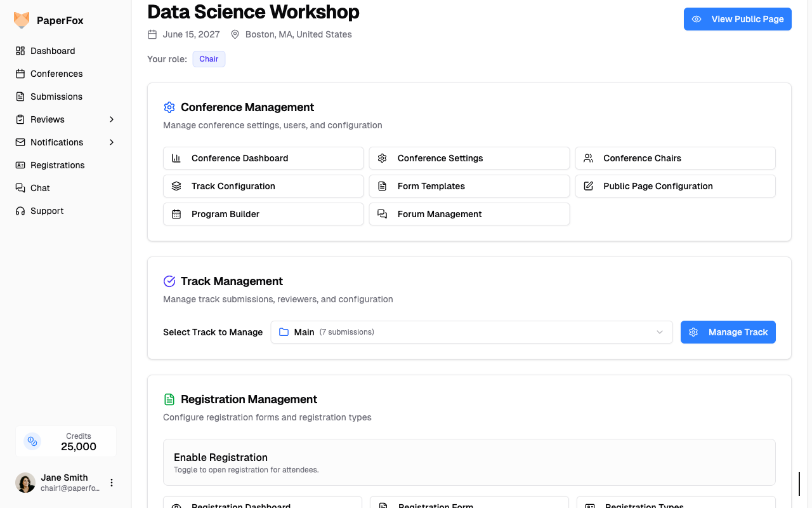The height and width of the screenshot is (508, 812).
Task: Click the Dashboard grid icon in sidebar
Action: tap(20, 51)
